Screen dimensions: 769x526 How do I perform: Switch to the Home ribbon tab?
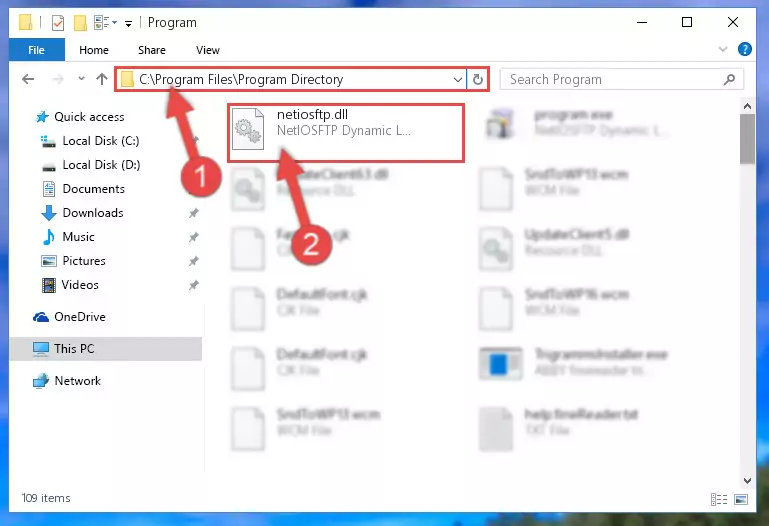pos(94,50)
